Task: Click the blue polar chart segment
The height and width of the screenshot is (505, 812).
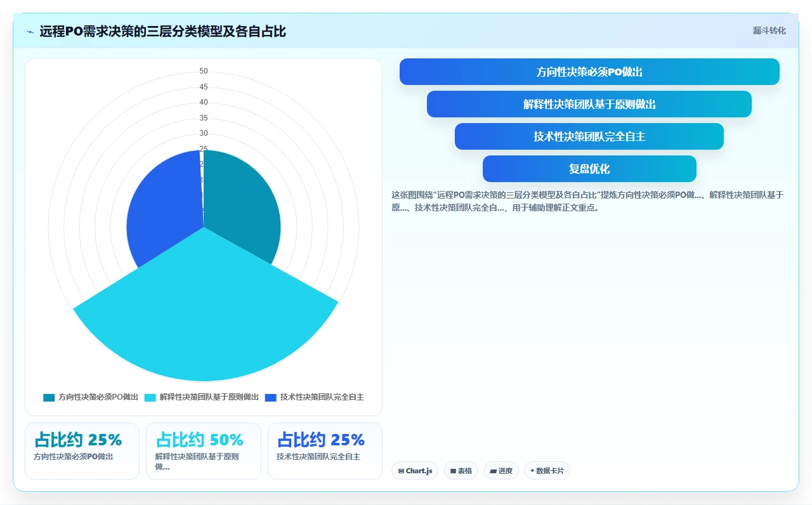Action: 165,209
